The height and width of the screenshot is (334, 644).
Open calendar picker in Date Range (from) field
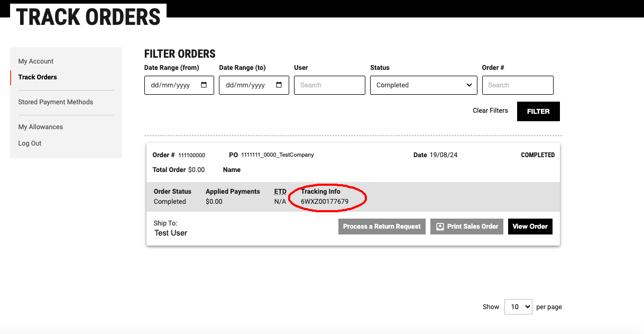[204, 85]
